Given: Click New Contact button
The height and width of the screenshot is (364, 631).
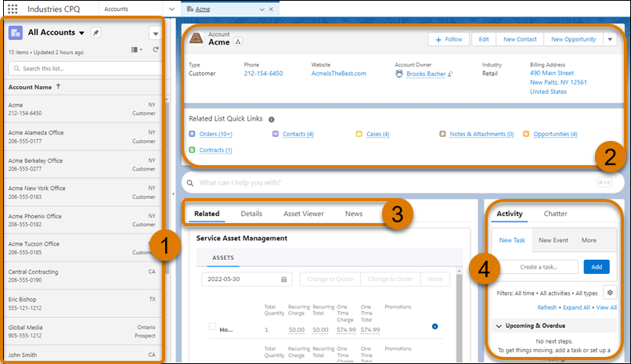Looking at the screenshot, I should click(x=520, y=39).
